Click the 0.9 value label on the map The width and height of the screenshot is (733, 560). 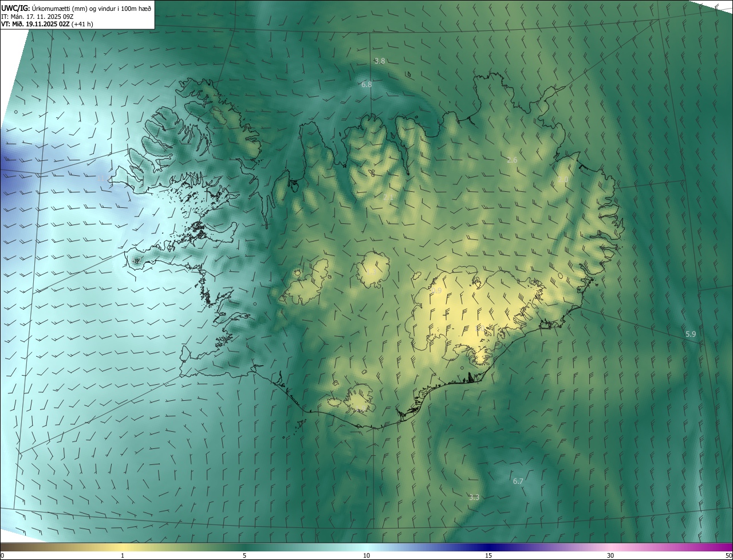pos(436,291)
